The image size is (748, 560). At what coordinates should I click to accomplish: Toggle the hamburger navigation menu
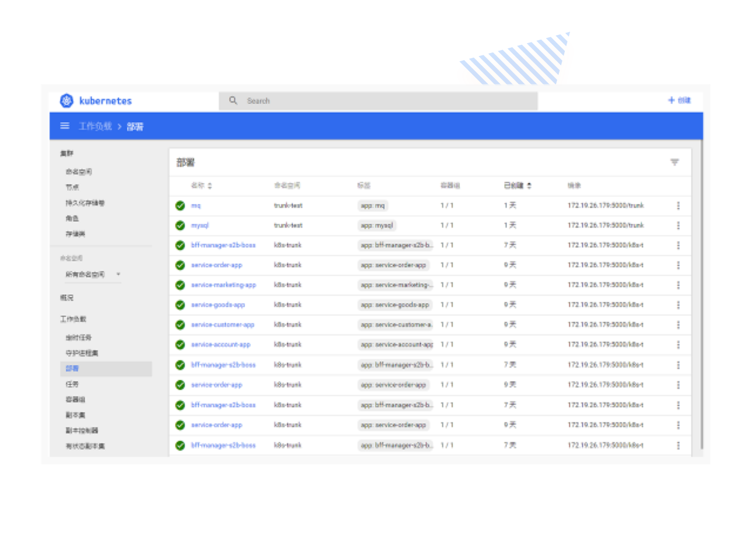point(65,126)
